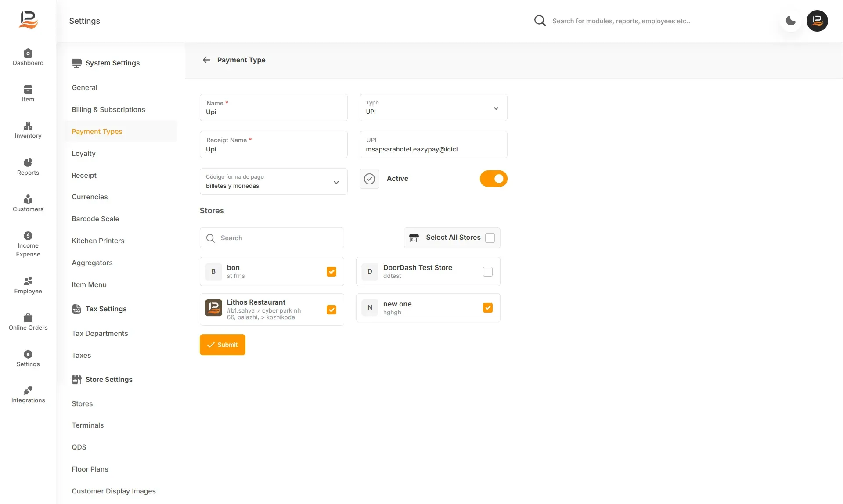
Task: Open Taxes page
Action: click(81, 356)
